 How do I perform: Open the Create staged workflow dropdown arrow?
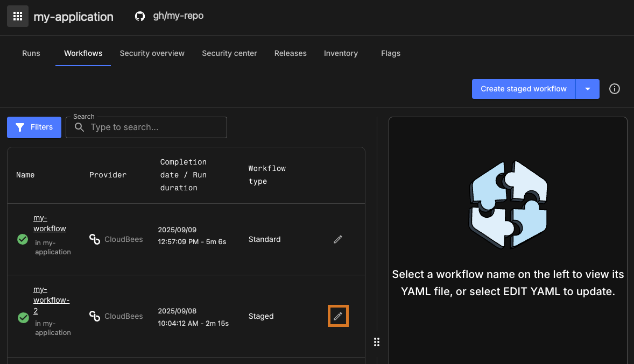(587, 89)
